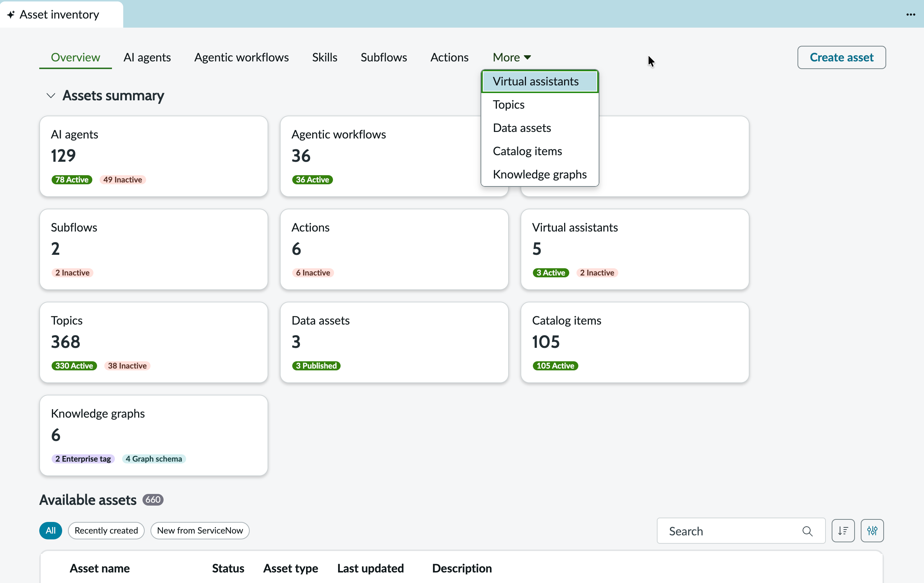Collapse the Assets summary section chevron

[51, 96]
